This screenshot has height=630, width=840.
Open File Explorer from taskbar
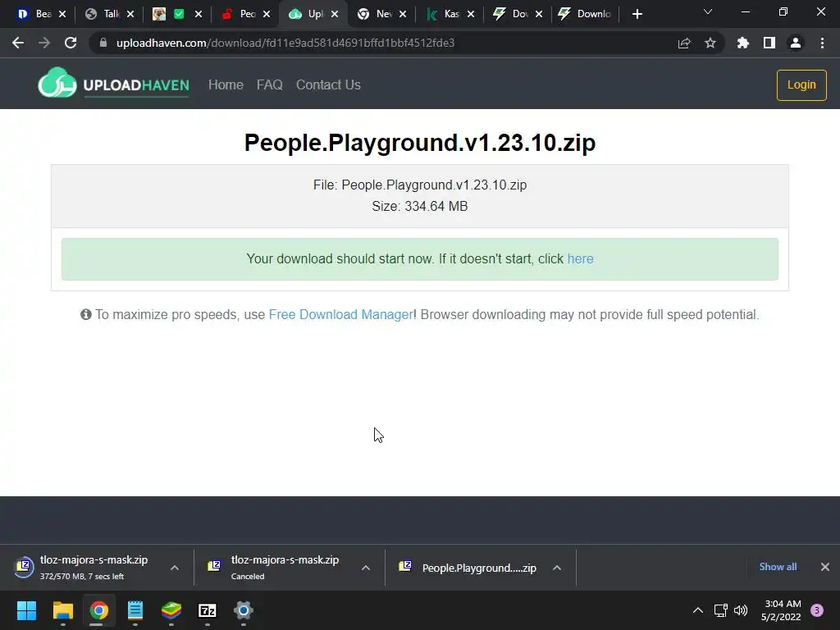pos(62,610)
